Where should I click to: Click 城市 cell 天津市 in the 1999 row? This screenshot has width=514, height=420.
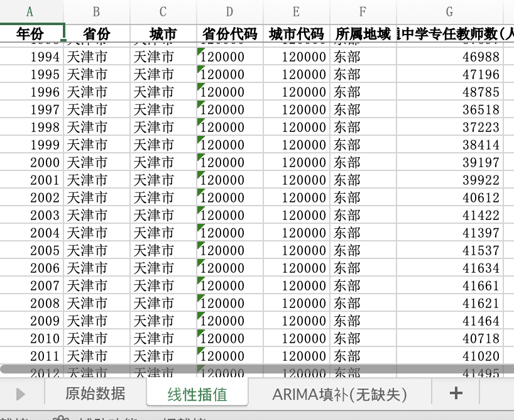coord(163,145)
